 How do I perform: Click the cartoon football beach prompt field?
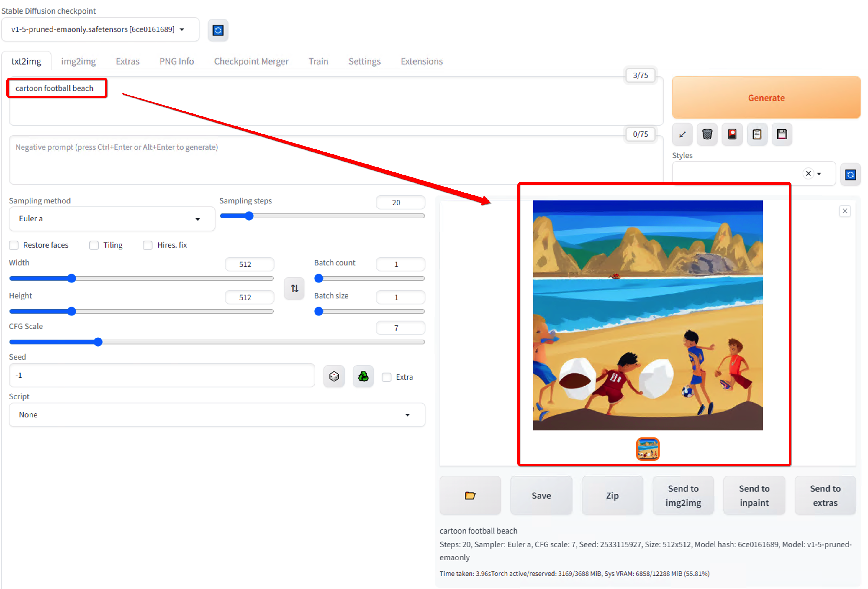[55, 88]
